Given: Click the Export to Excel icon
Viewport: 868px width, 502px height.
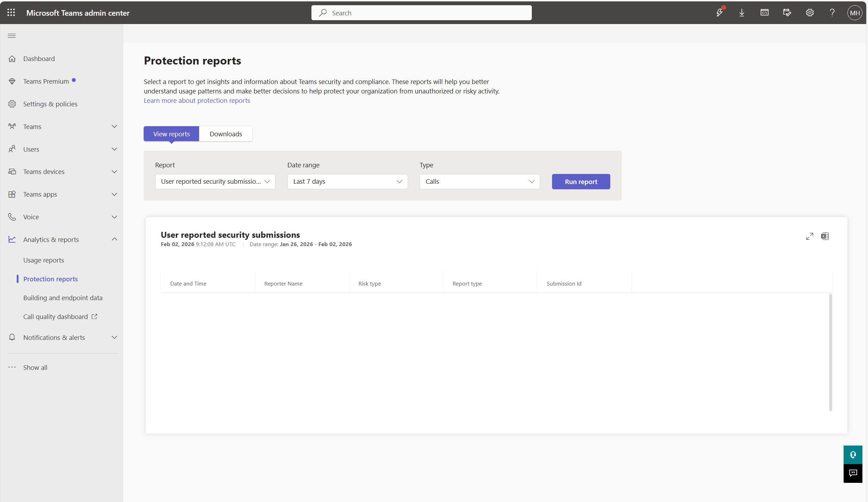Looking at the screenshot, I should point(825,236).
